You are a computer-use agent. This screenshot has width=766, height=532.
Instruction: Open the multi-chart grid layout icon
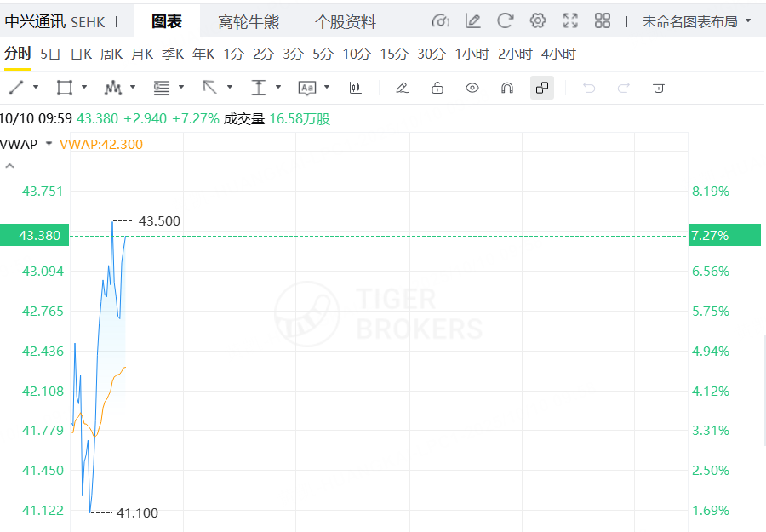pyautogui.click(x=603, y=21)
